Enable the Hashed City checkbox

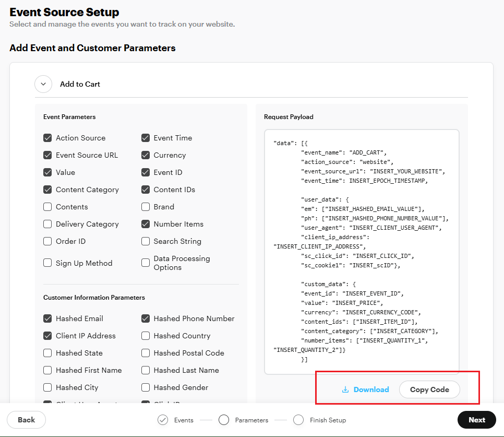[47, 387]
